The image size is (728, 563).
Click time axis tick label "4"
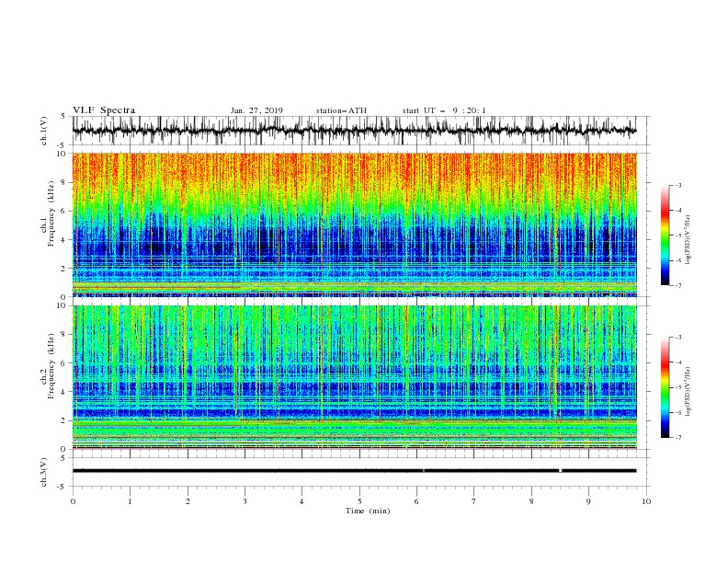tap(301, 501)
